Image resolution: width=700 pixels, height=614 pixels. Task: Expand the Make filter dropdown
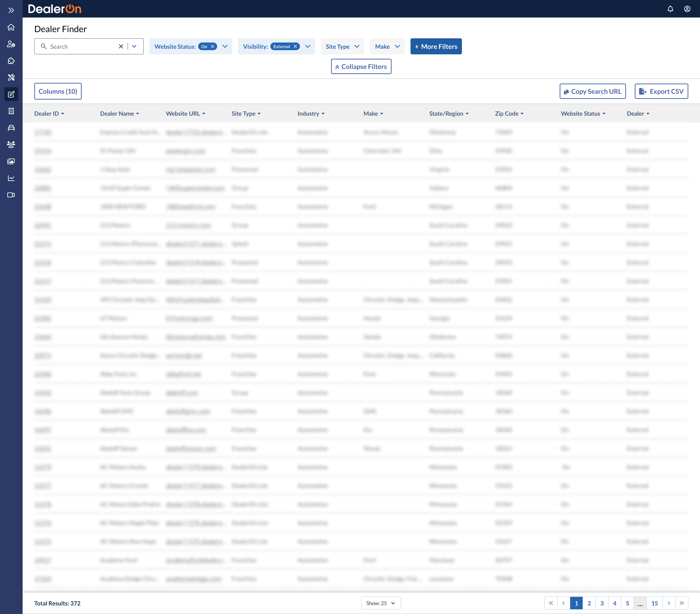[387, 47]
